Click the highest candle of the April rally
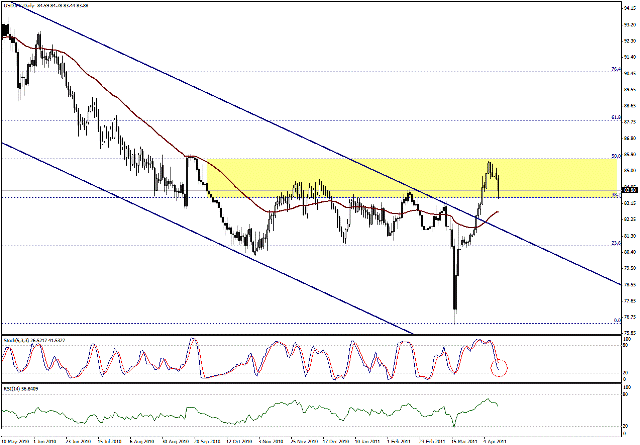Viewport: 640px width, 445px height. click(x=490, y=165)
